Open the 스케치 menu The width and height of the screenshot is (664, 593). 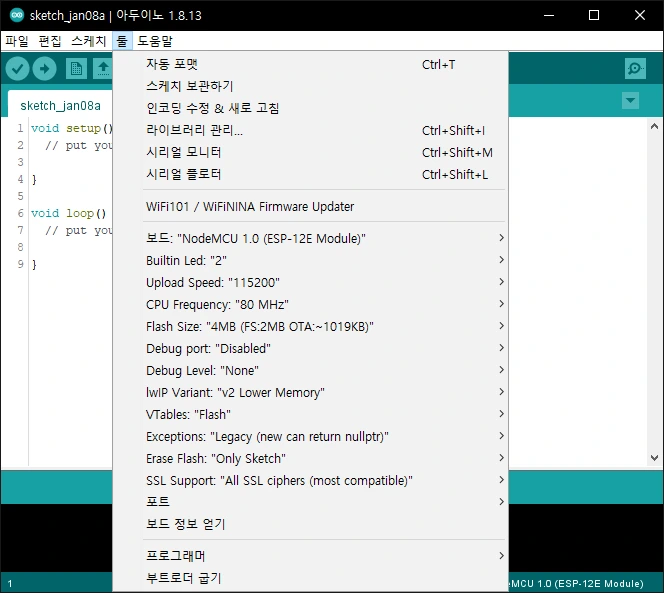pyautogui.click(x=89, y=41)
